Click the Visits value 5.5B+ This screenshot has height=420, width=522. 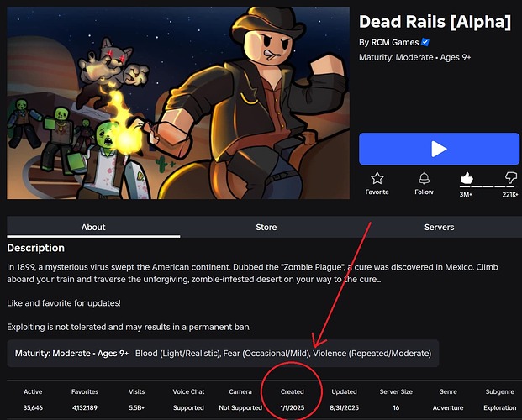click(x=136, y=407)
